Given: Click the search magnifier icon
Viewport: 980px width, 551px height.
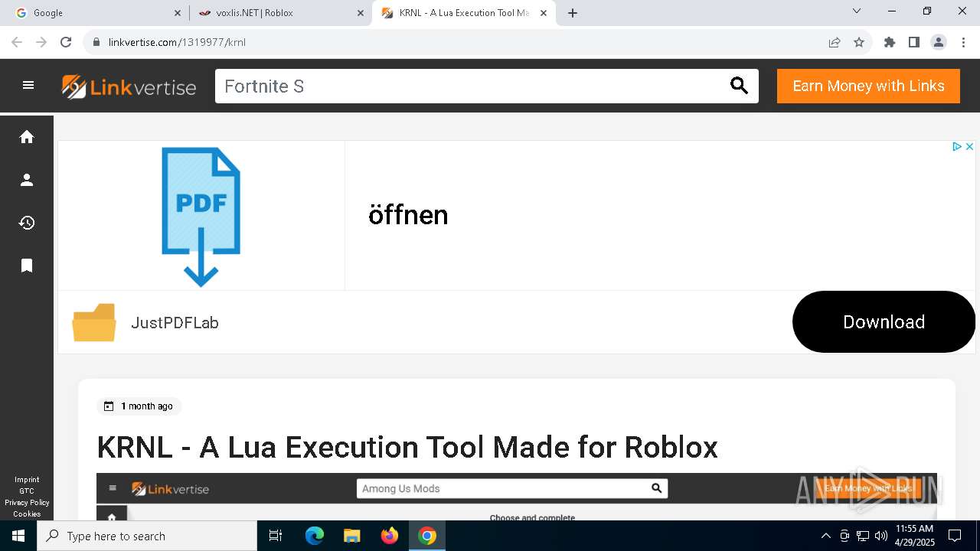Looking at the screenshot, I should pos(739,86).
